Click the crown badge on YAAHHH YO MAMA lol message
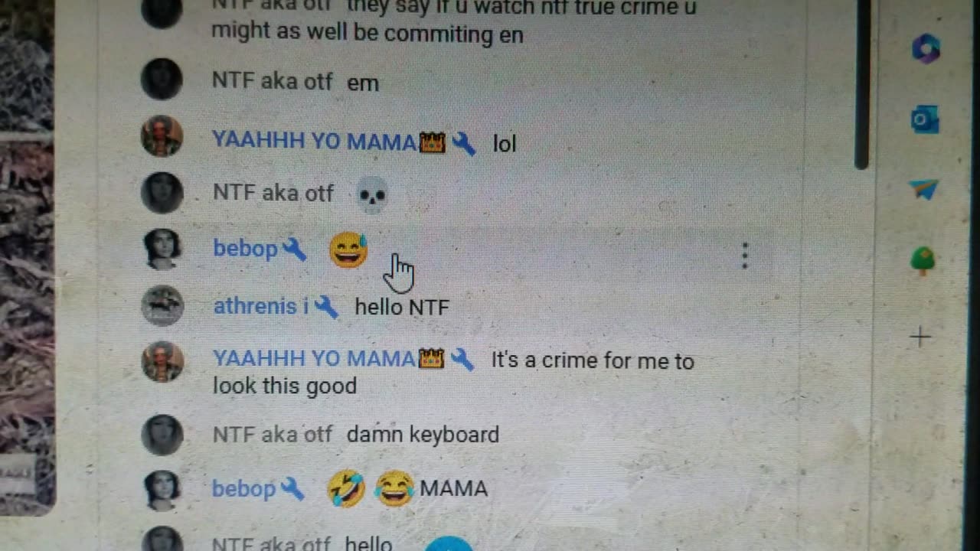Image resolution: width=980 pixels, height=551 pixels. click(433, 142)
